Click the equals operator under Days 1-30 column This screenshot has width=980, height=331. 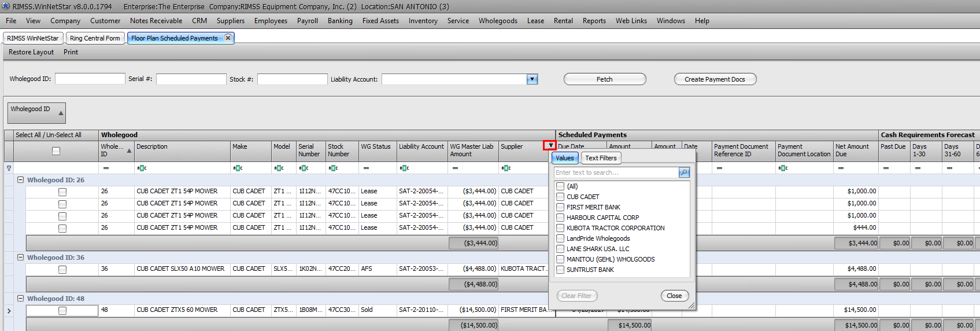(918, 168)
